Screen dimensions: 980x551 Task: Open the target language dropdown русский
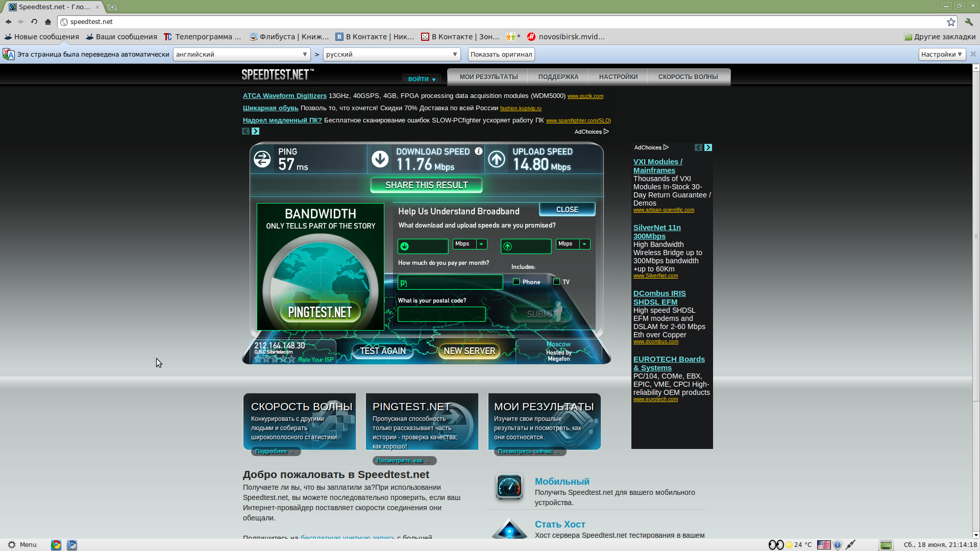pos(392,55)
